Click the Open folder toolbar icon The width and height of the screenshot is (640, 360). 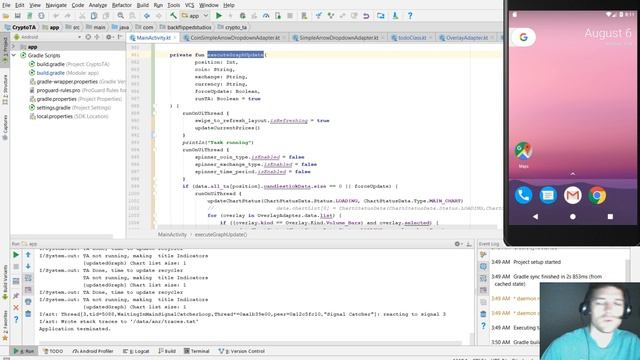coord(6,16)
